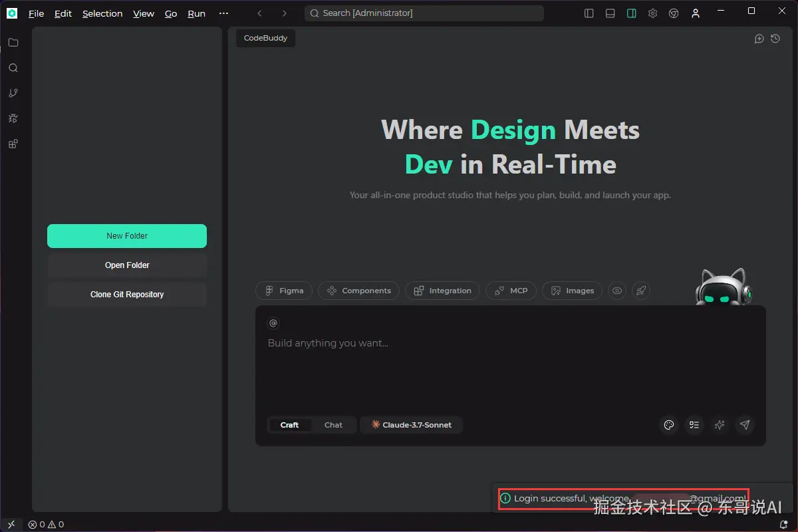
Task: Click the CodeBuddy app logo in title bar
Action: point(12,13)
